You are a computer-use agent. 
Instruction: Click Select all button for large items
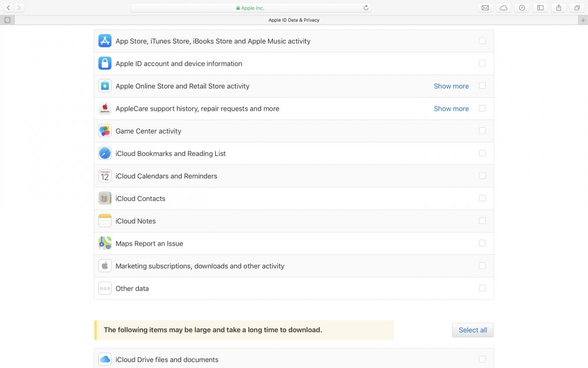click(x=473, y=330)
